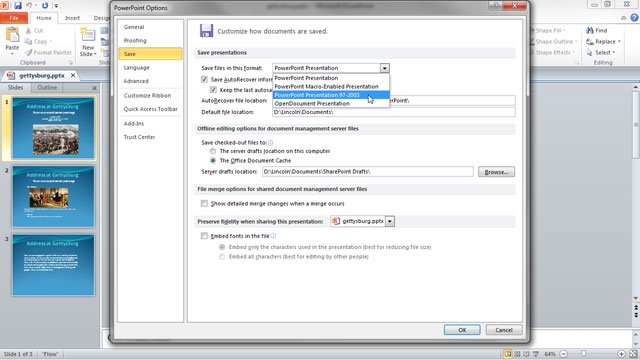Click the Find binoculars icon
Screen dimensions: 640x360
[x=590, y=31]
